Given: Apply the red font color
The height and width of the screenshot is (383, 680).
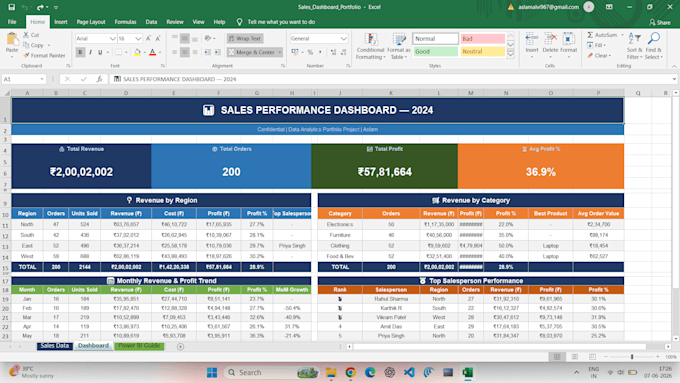Looking at the screenshot, I should [152, 52].
